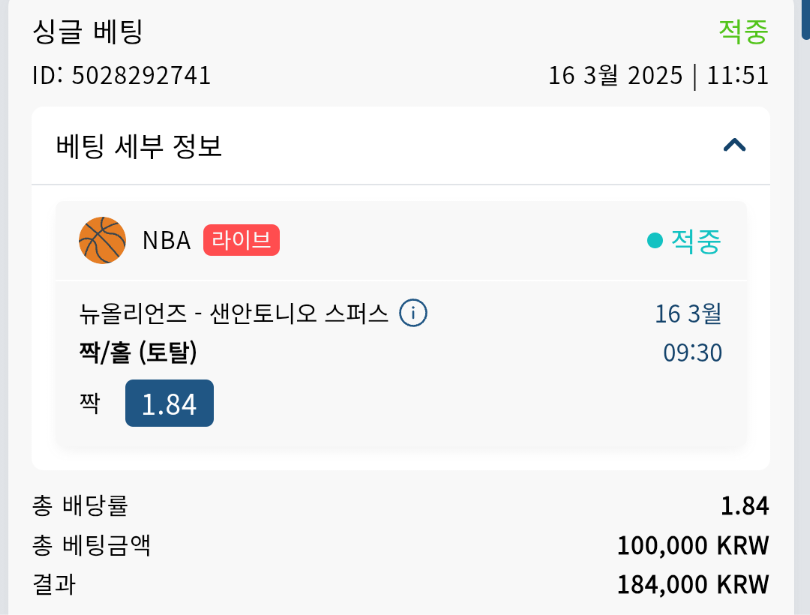Screen dimensions: 810x615
Task: Click the blue scrollbar on right edge
Action: pos(806,20)
